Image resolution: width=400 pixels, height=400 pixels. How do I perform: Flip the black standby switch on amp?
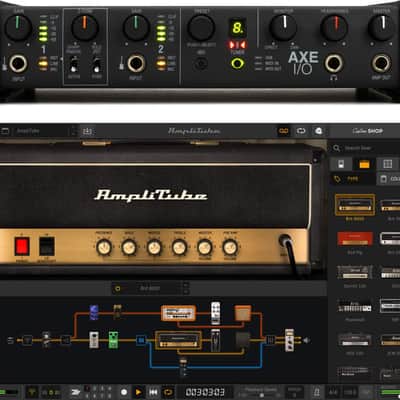[47, 247]
